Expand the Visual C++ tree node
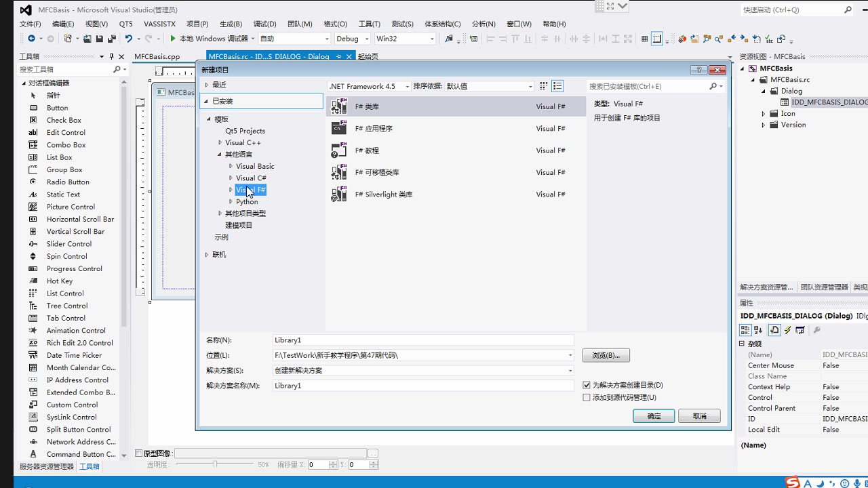 click(x=220, y=142)
